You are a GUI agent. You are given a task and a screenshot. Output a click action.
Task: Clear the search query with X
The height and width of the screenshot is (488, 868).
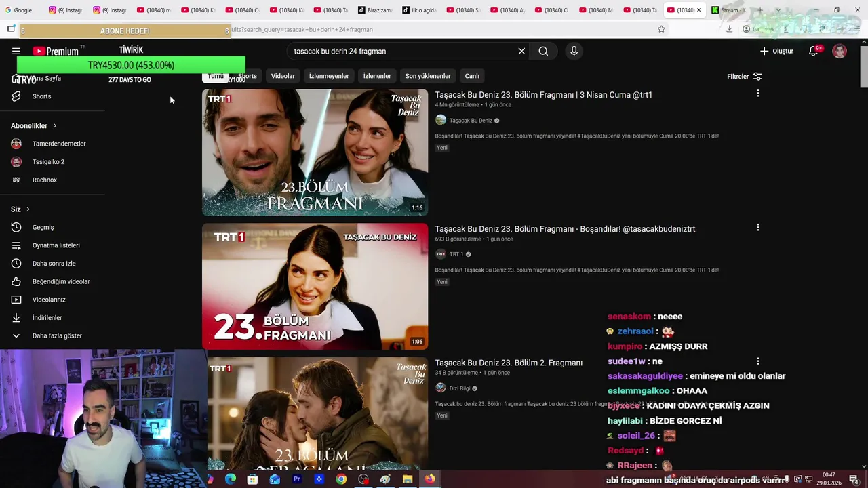[x=521, y=51]
